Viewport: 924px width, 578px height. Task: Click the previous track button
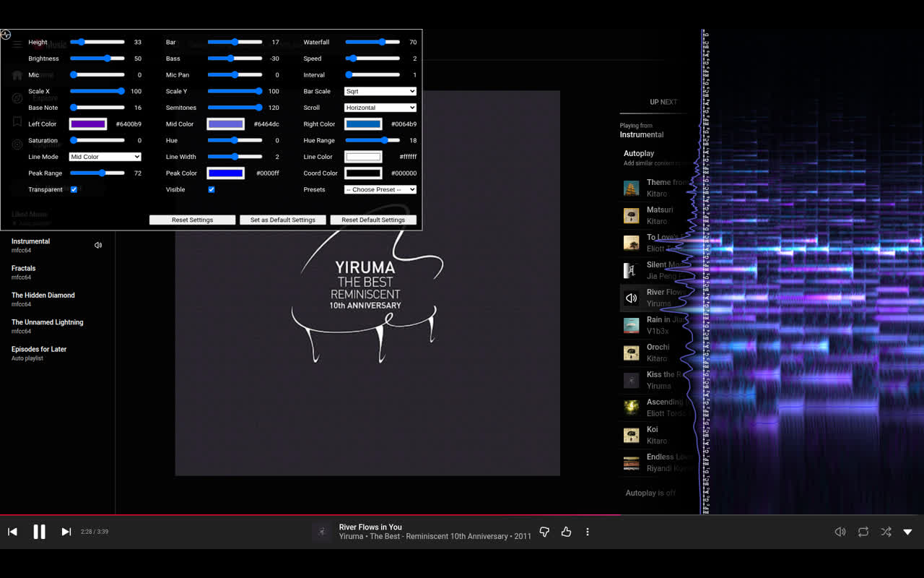[x=12, y=532]
